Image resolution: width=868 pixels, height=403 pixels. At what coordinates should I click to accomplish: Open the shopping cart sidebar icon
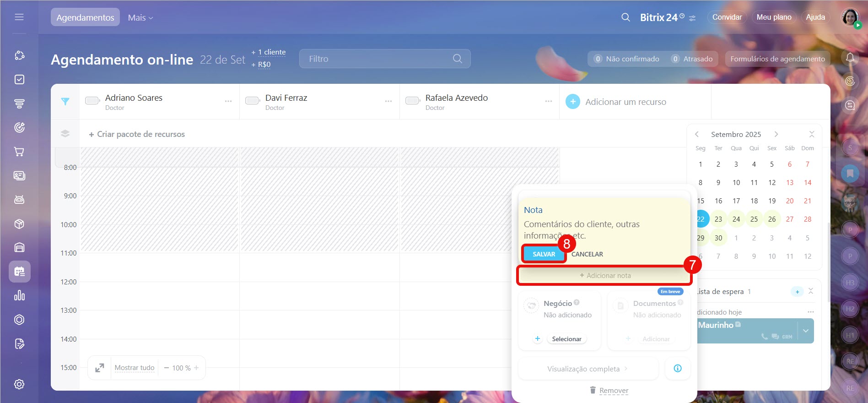point(19,152)
